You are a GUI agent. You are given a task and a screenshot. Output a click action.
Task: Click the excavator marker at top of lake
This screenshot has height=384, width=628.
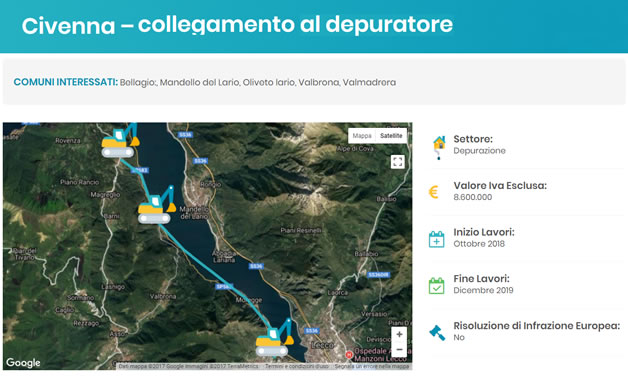click(x=120, y=140)
